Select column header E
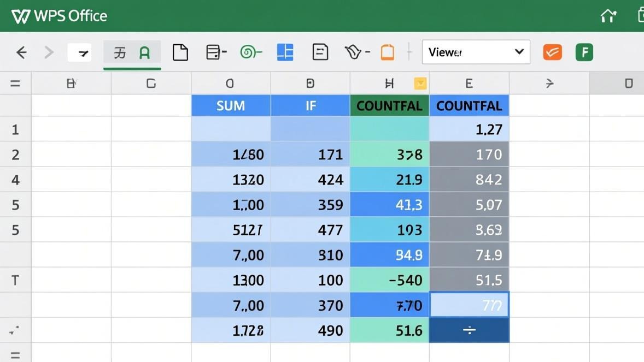Viewport: 644px width, 362px height. (469, 84)
